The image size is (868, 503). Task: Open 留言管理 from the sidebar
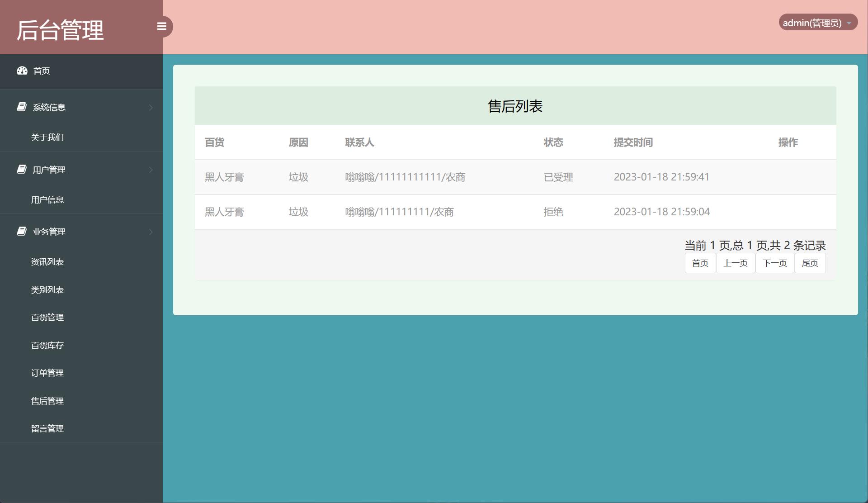pyautogui.click(x=47, y=428)
